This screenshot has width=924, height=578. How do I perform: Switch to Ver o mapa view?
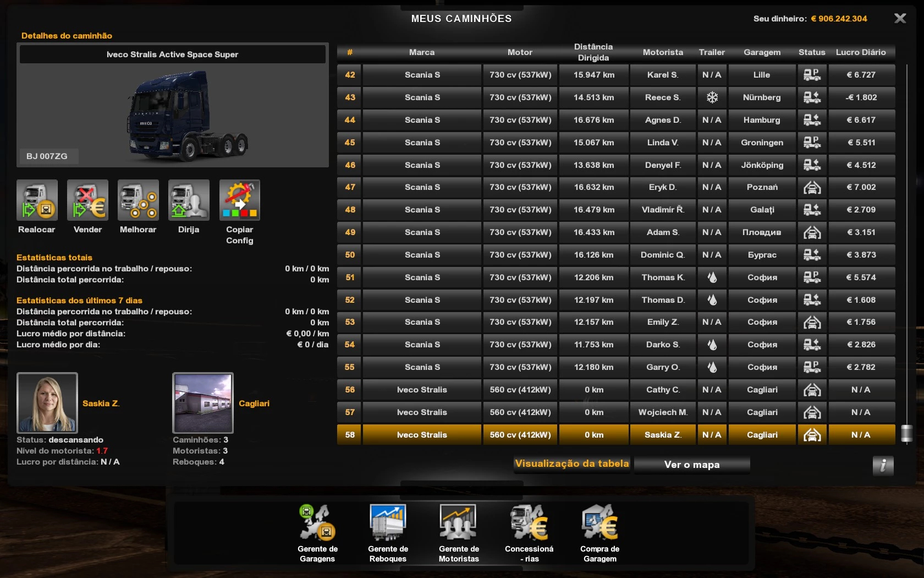point(691,465)
